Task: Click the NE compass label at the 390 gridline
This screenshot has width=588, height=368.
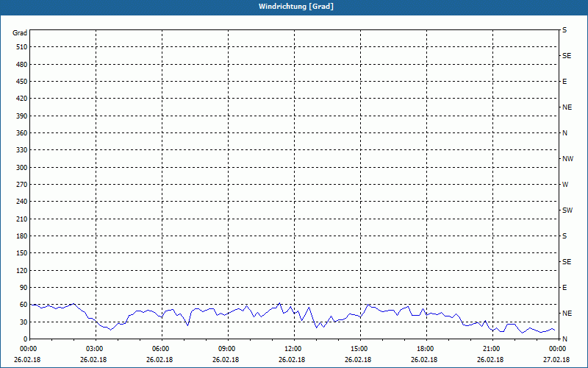Action: tap(567, 107)
